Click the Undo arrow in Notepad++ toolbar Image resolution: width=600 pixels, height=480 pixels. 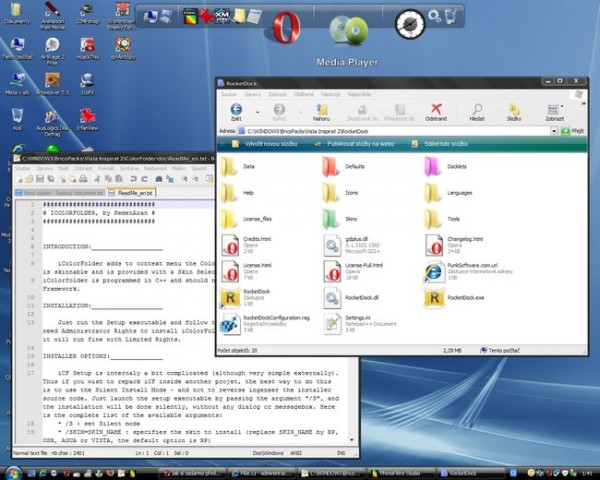pos(133,179)
